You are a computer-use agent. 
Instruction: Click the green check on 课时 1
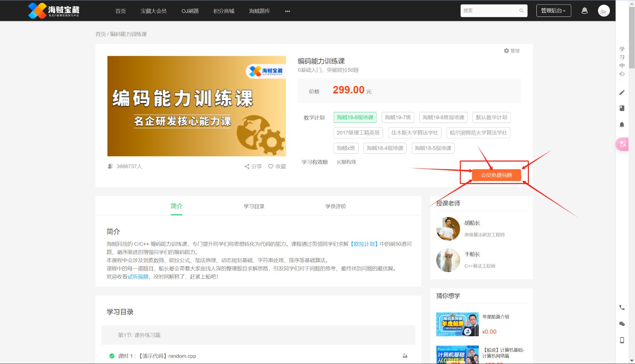coord(112,356)
